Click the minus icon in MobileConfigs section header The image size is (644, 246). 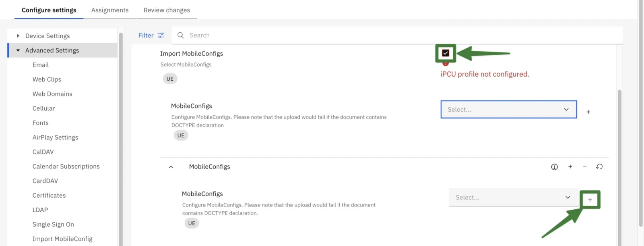[584, 167]
